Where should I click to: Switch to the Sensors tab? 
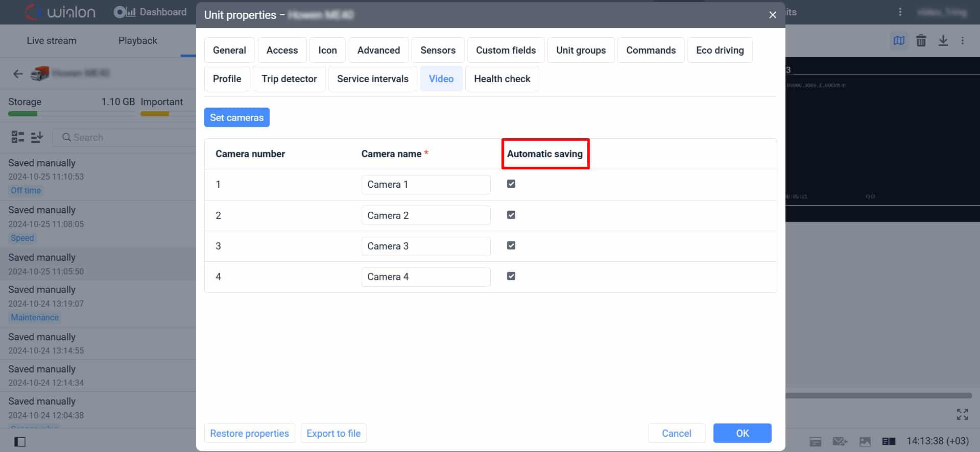(438, 50)
